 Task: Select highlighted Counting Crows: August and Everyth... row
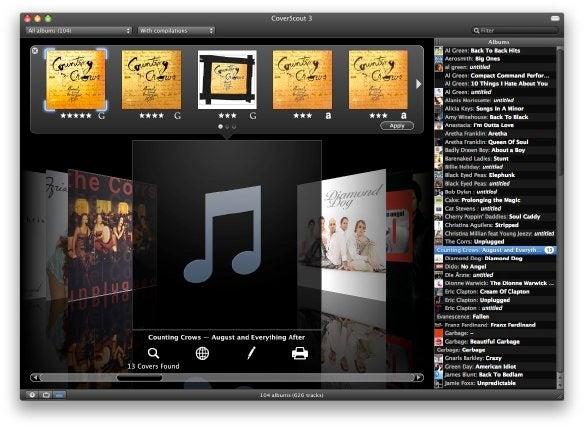pos(495,250)
